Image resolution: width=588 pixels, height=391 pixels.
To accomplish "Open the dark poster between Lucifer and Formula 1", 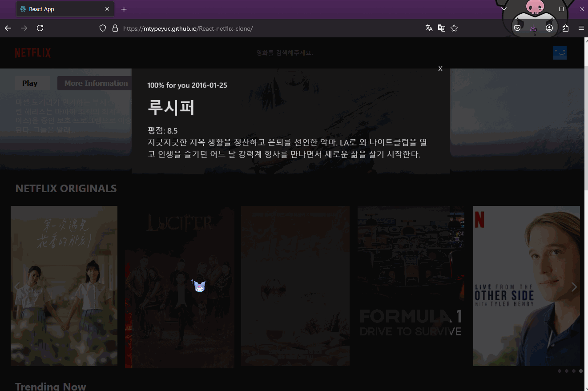I will (295, 286).
